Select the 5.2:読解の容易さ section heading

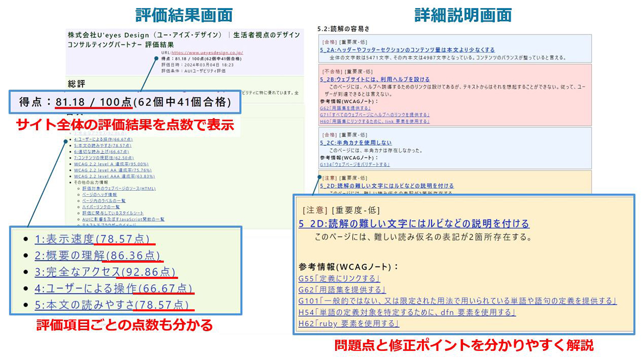[x=343, y=29]
